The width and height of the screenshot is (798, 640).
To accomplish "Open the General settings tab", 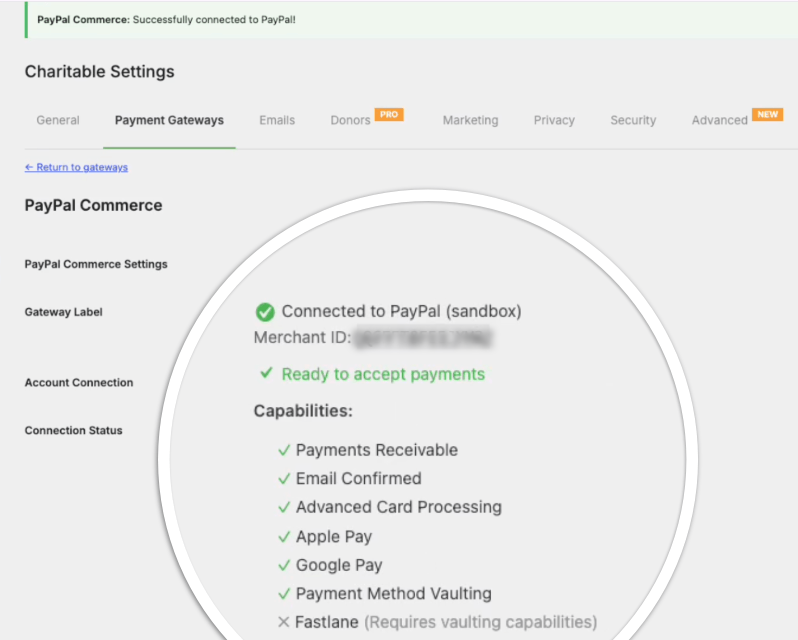I will point(58,120).
